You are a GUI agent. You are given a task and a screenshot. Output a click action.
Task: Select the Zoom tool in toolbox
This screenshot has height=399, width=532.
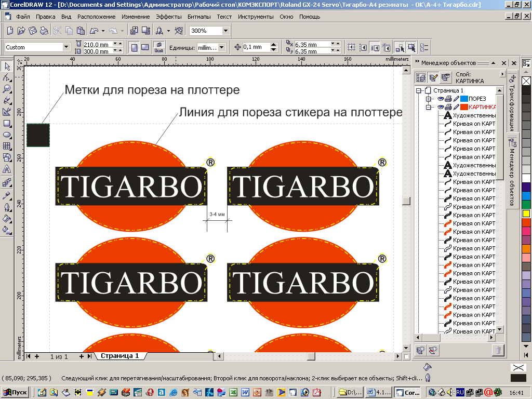point(7,89)
